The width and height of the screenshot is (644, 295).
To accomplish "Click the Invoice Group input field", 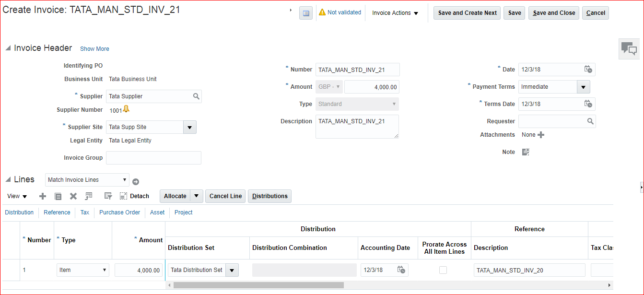I will tap(153, 158).
